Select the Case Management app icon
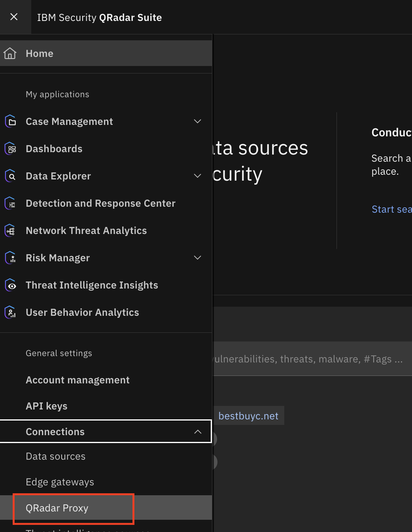412x532 pixels. tap(10, 121)
